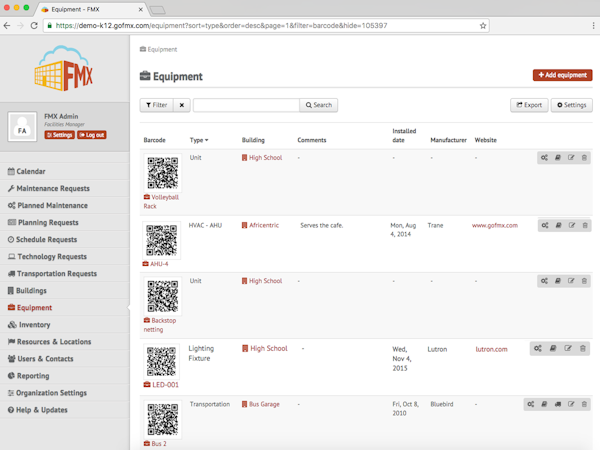Click the Add equipment button

[x=562, y=75]
